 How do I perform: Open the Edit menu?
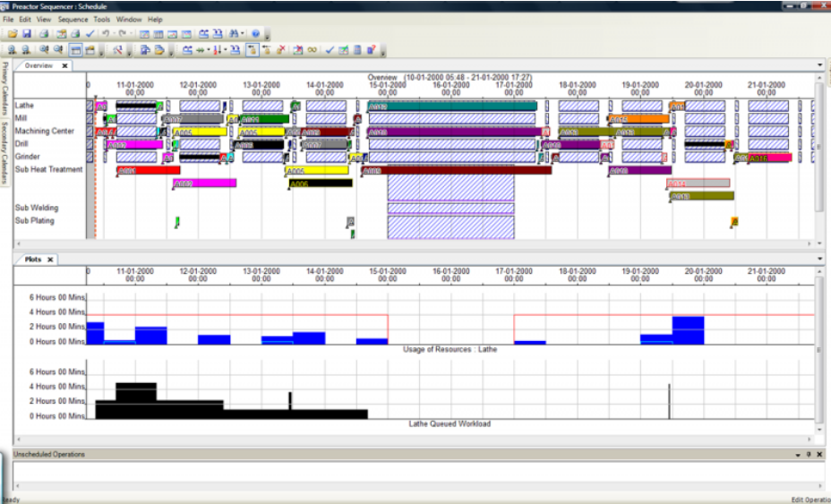coord(25,19)
